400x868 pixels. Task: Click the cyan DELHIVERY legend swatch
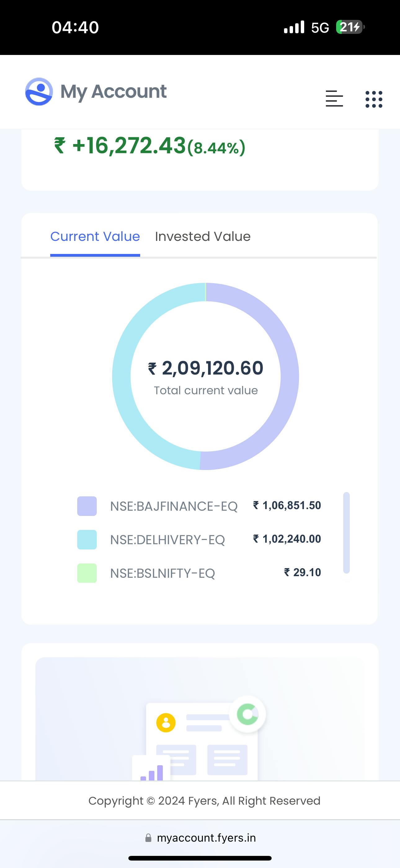[87, 540]
